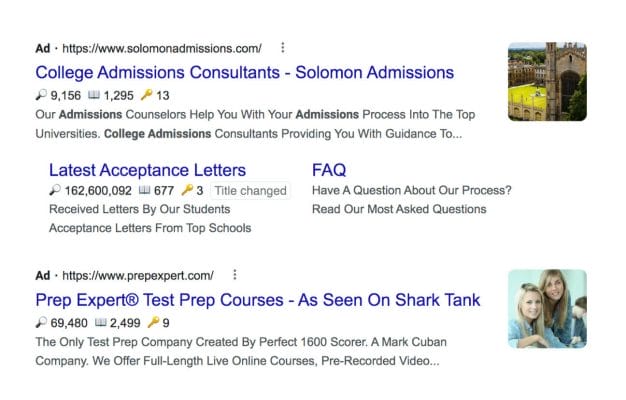Click the magnifier icon next to 69,480
The height and width of the screenshot is (400, 626).
click(x=41, y=322)
